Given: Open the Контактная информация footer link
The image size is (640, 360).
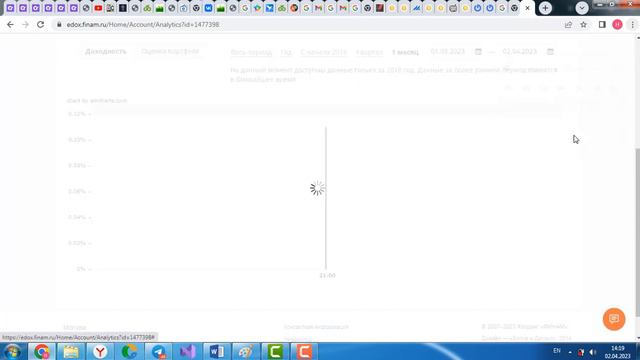Looking at the screenshot, I should tap(316, 327).
